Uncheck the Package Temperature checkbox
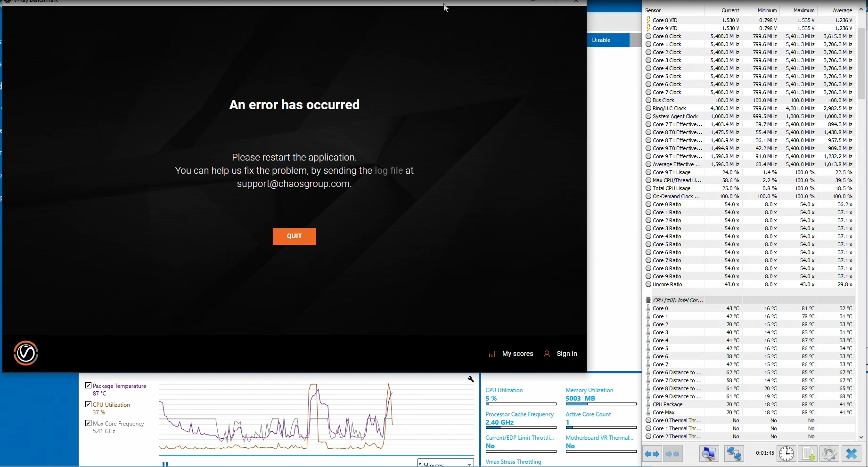This screenshot has height=467, width=868. pos(88,386)
